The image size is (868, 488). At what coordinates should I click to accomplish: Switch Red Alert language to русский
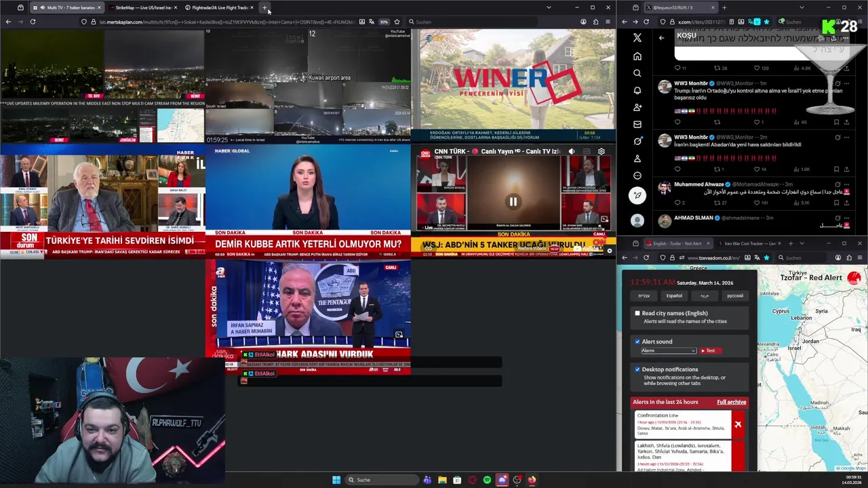tap(735, 296)
